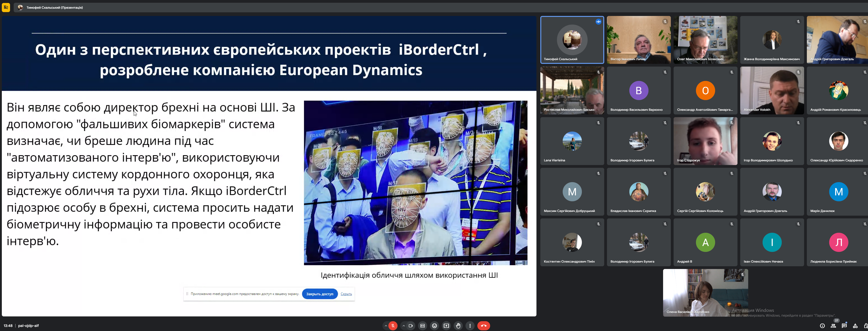Turn on closed captions

coord(423,326)
